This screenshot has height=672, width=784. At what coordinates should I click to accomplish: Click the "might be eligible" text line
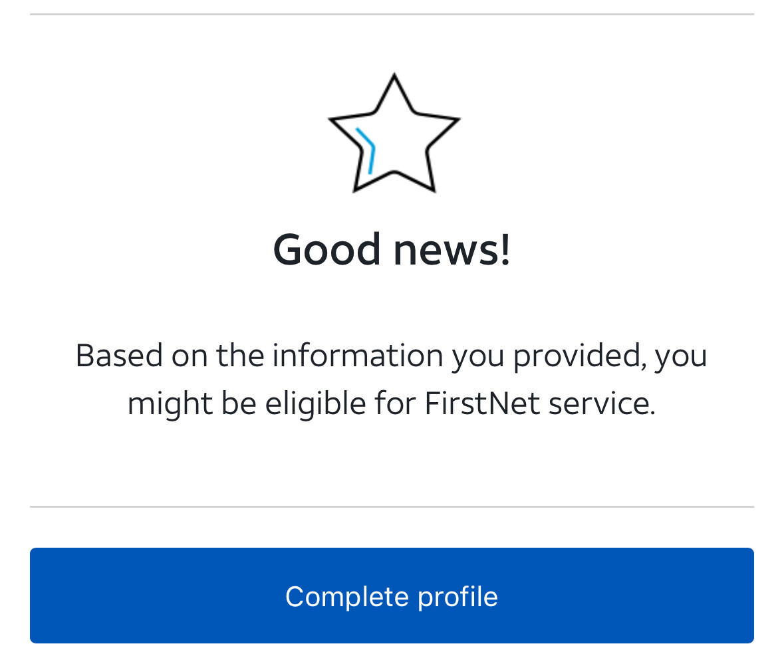pos(391,403)
